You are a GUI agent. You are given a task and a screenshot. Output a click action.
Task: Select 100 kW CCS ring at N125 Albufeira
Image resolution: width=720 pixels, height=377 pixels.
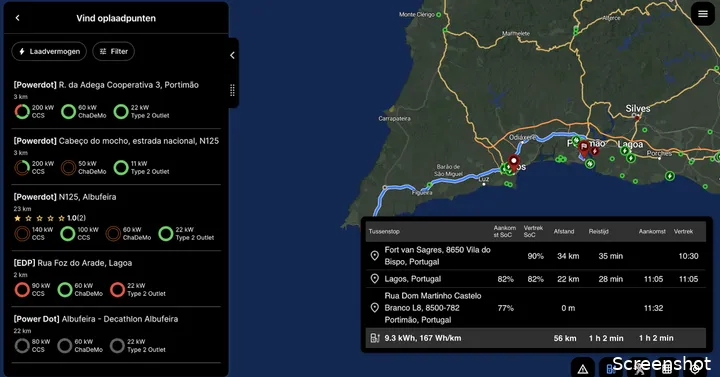[x=68, y=234]
